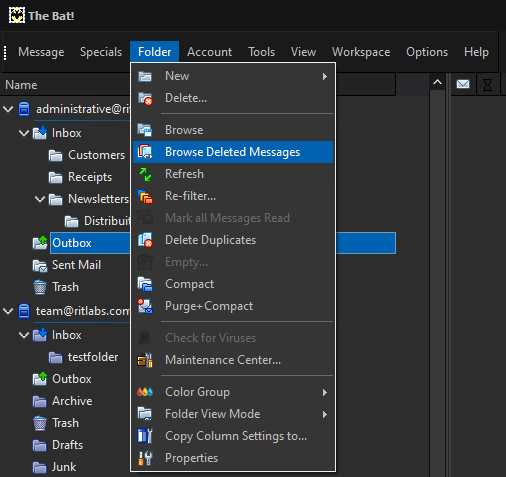Click the sort arrow in column header
Viewport: 506px width, 477px height.
(437, 82)
